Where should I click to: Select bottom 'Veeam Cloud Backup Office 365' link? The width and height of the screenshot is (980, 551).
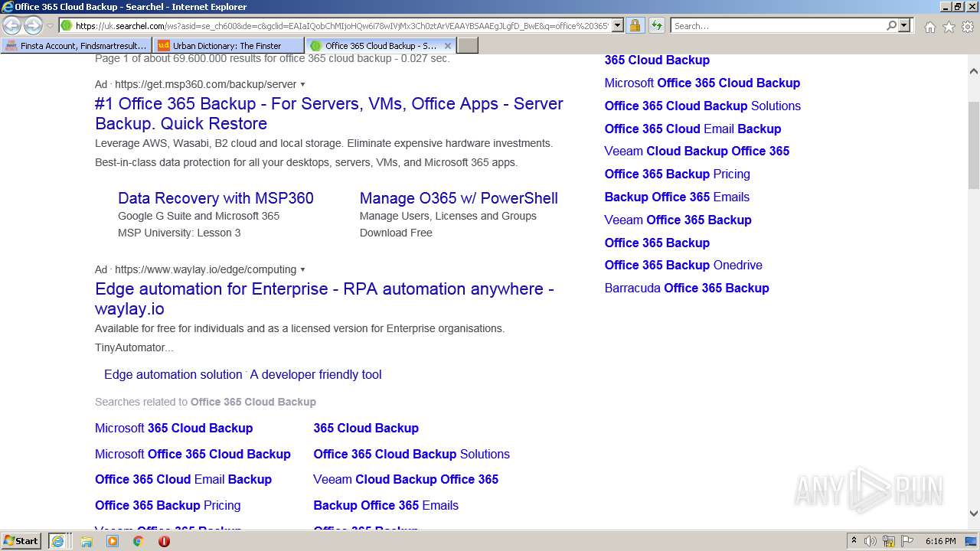click(x=406, y=479)
